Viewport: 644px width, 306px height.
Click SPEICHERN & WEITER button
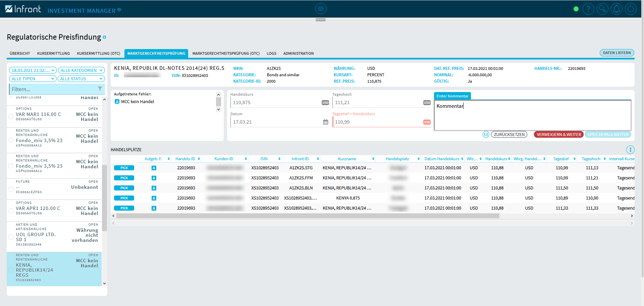click(x=608, y=134)
